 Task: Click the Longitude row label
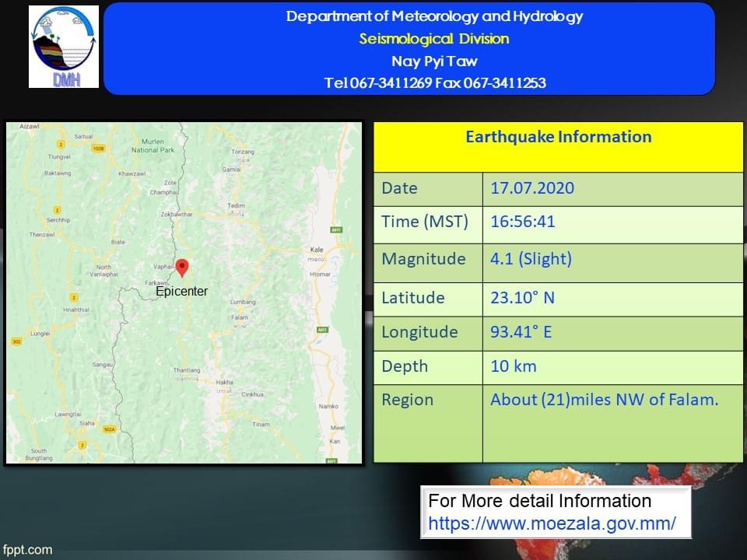coord(419,332)
